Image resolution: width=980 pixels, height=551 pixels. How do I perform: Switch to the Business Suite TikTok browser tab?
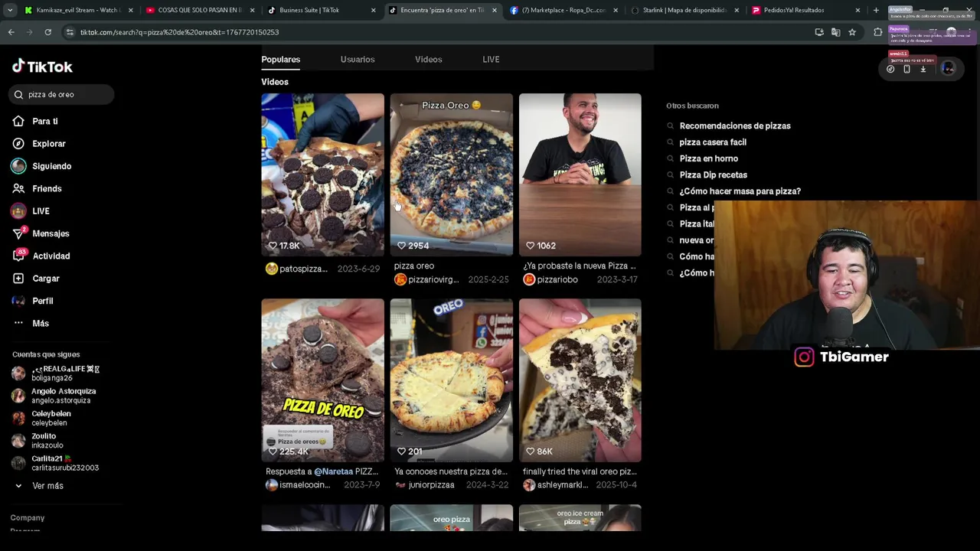[322, 10]
